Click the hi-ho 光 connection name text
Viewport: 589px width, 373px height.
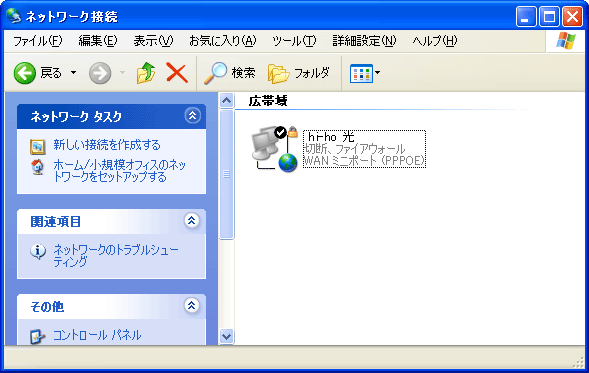click(331, 137)
